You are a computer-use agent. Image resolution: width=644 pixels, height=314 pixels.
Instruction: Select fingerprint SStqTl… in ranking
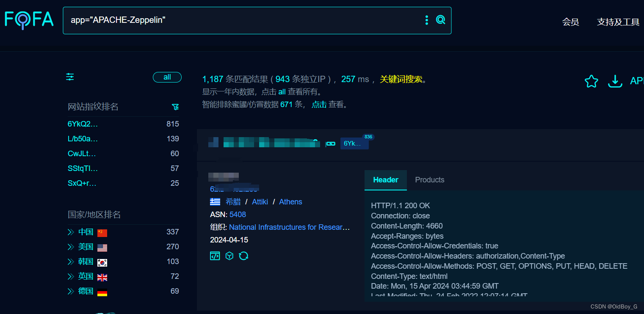point(83,168)
